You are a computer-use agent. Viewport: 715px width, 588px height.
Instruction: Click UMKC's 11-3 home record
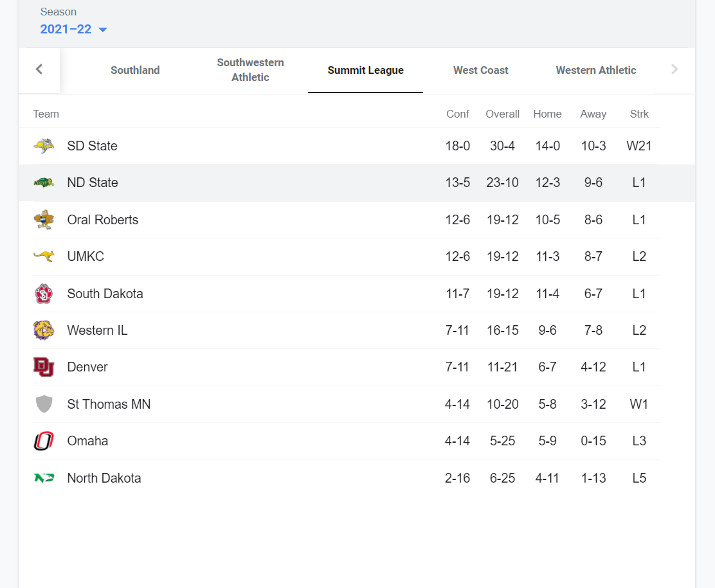coord(547,256)
